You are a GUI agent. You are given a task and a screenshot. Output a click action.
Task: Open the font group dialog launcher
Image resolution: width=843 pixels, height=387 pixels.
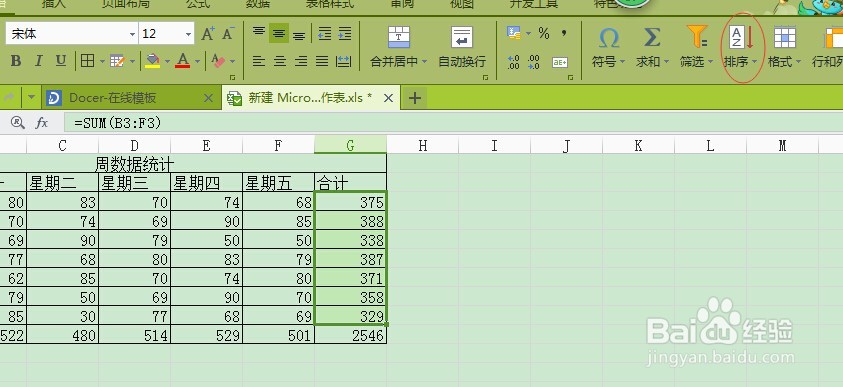click(x=233, y=77)
